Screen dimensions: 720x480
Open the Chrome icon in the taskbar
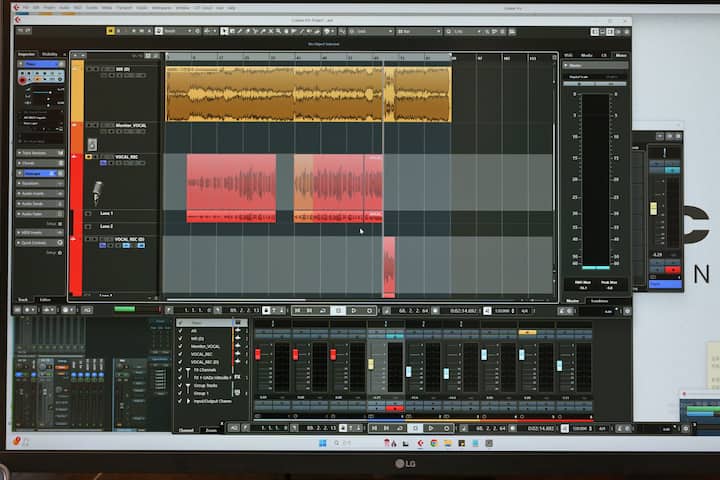(433, 442)
